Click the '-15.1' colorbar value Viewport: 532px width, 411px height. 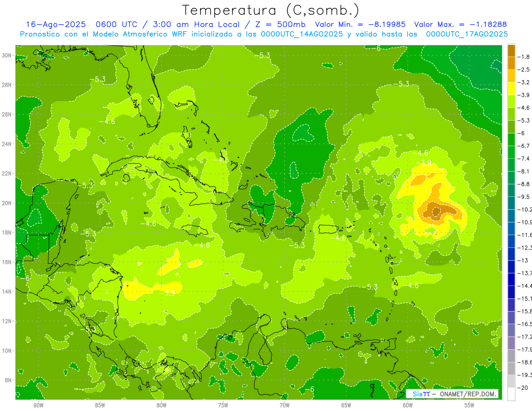click(525, 298)
